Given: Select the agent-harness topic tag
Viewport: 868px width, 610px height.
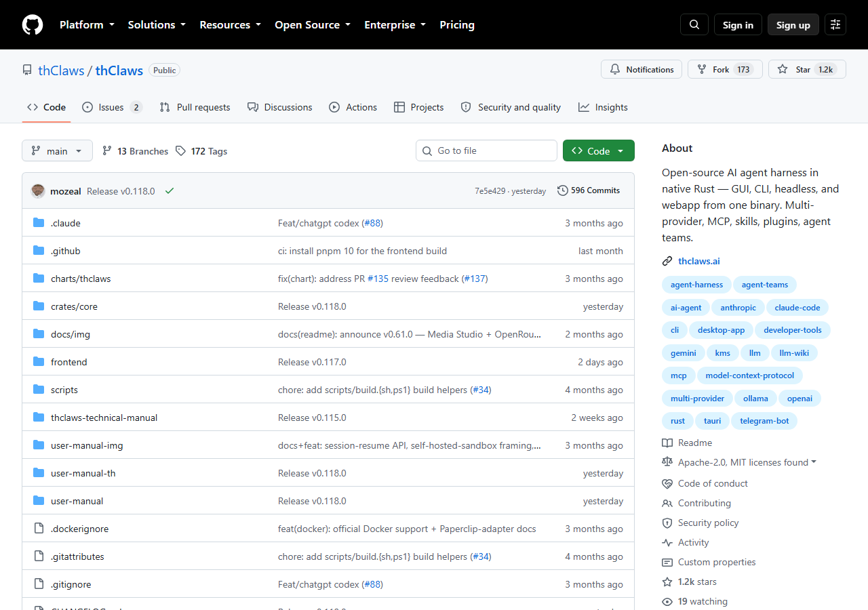Looking at the screenshot, I should pos(697,285).
